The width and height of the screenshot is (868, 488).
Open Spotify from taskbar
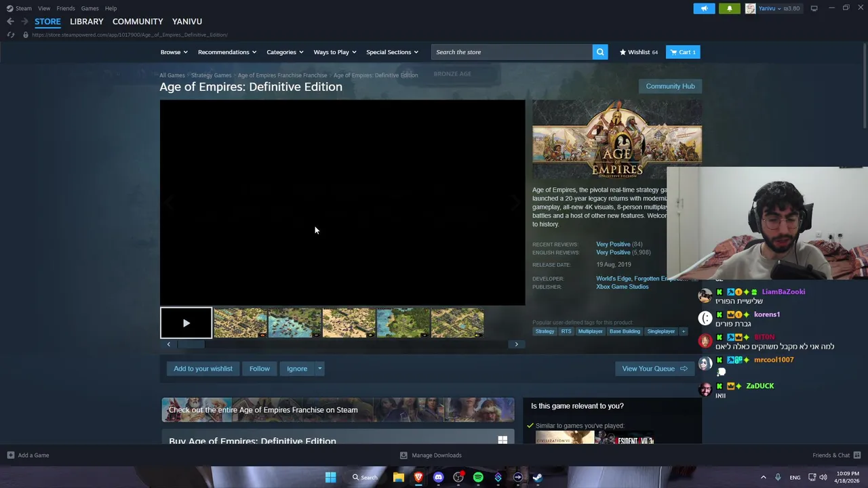(x=478, y=477)
